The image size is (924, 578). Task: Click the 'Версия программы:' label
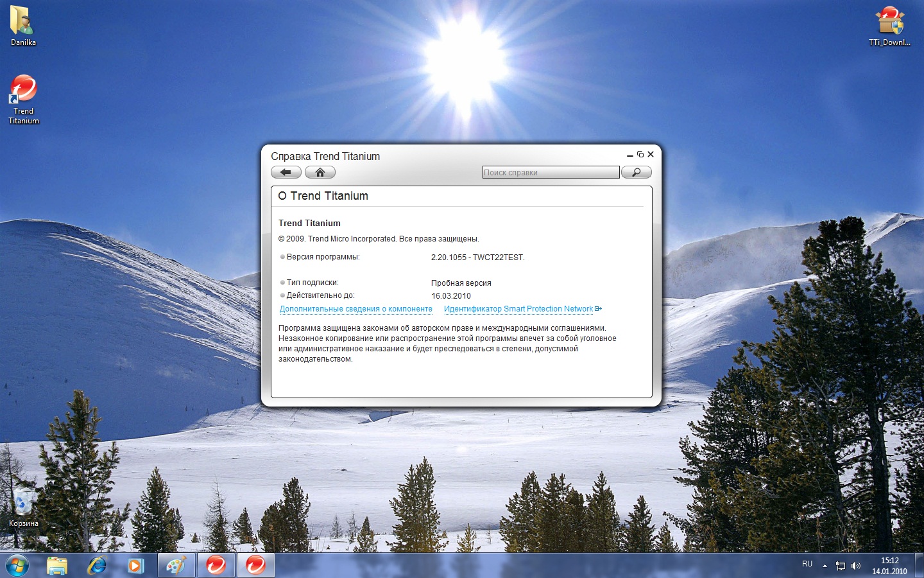click(323, 257)
